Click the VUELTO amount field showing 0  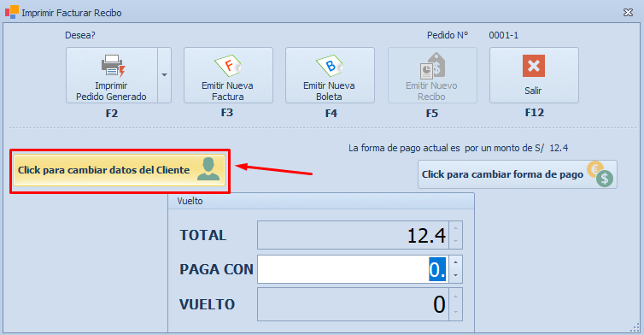354,304
